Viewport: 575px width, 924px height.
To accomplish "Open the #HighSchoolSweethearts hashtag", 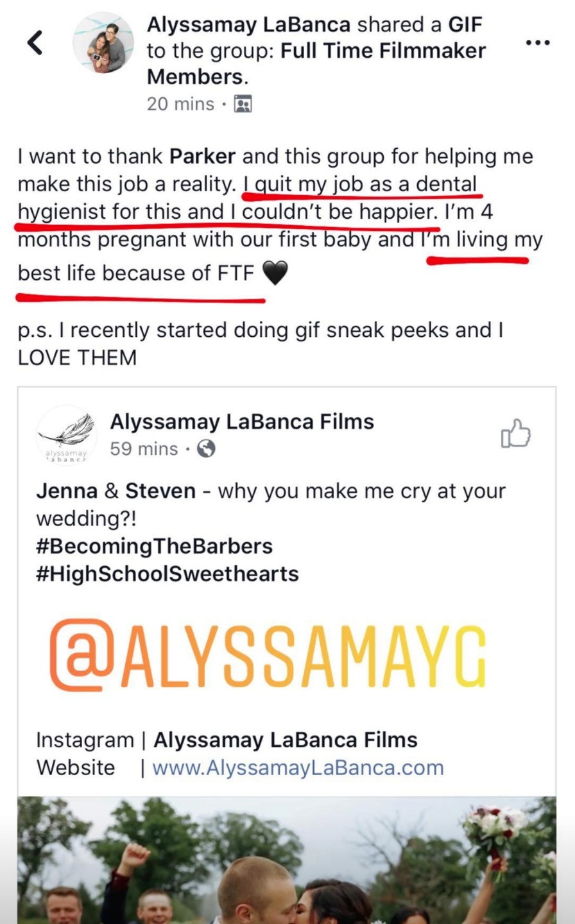I will pyautogui.click(x=167, y=573).
